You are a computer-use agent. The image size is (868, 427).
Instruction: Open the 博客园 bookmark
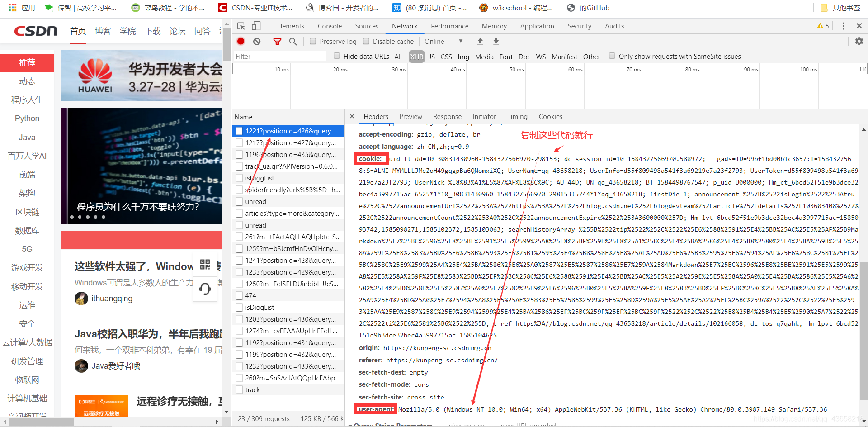click(342, 8)
